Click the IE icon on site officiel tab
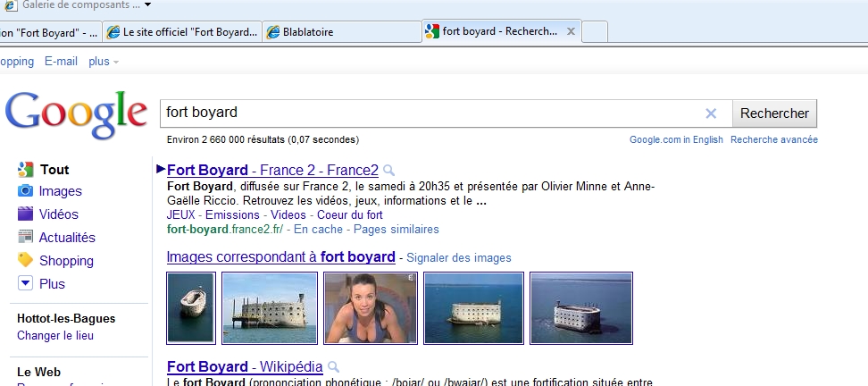The image size is (868, 386). [113, 32]
